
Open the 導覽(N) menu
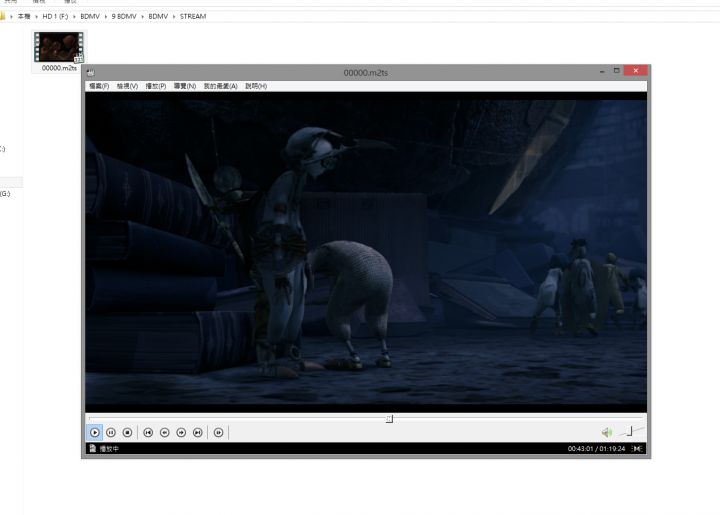[x=185, y=86]
